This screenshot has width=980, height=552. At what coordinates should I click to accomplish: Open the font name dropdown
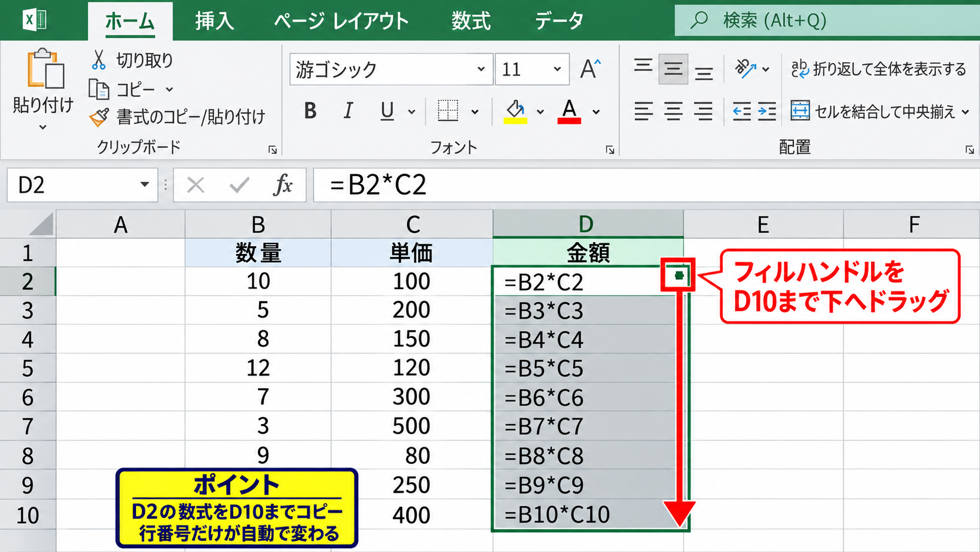(x=481, y=69)
